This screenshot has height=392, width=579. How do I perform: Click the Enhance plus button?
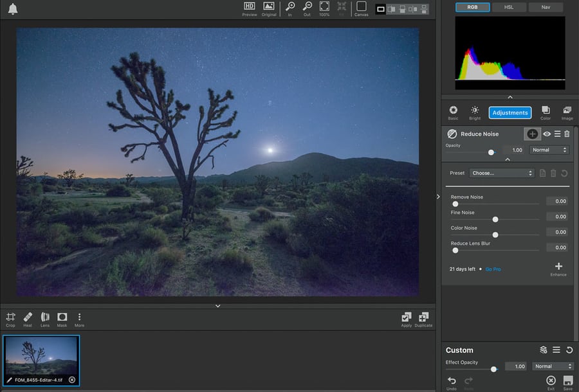[558, 269]
